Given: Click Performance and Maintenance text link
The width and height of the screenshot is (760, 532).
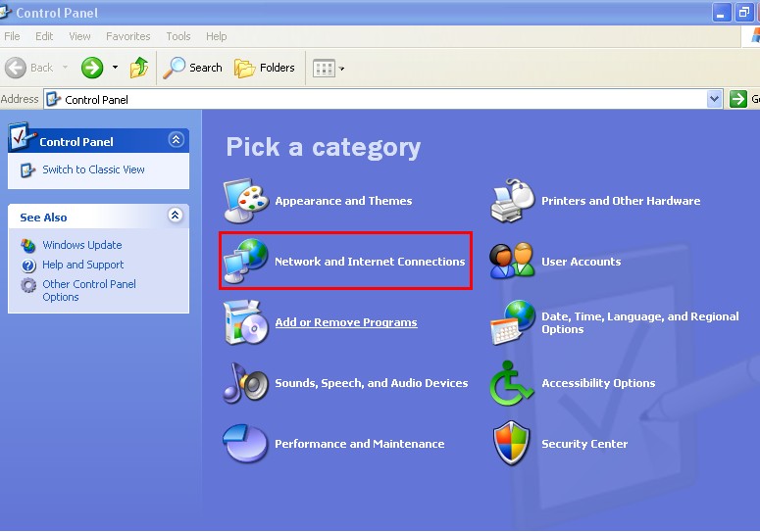Looking at the screenshot, I should tap(360, 444).
